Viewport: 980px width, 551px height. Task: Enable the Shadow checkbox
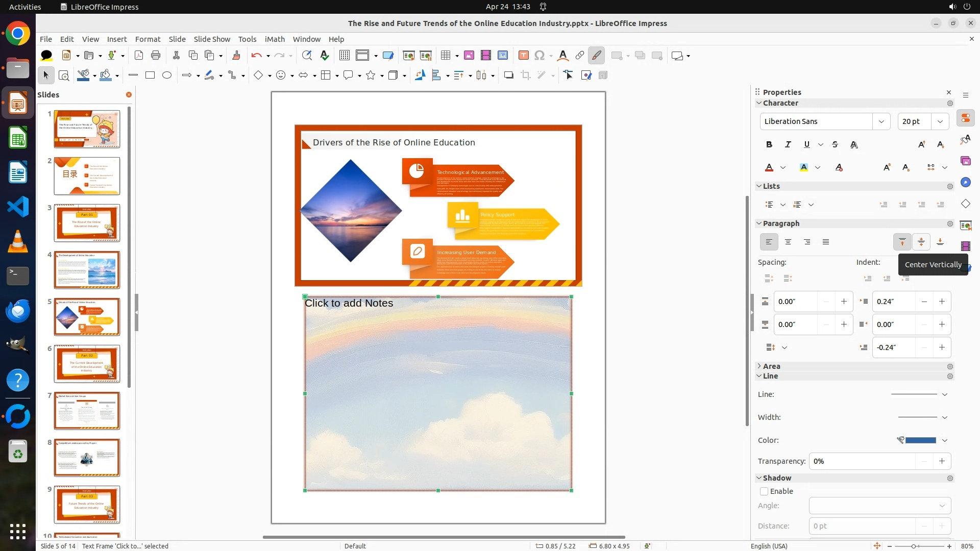764,491
